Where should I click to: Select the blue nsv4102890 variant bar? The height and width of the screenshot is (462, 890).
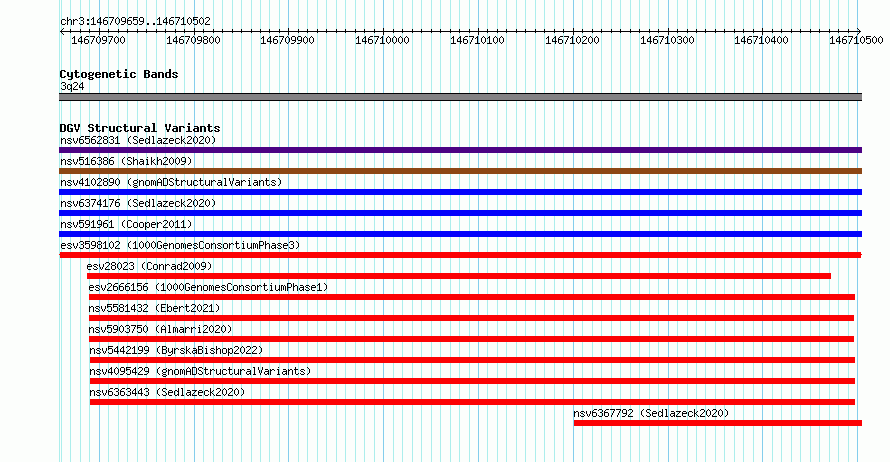[460, 192]
